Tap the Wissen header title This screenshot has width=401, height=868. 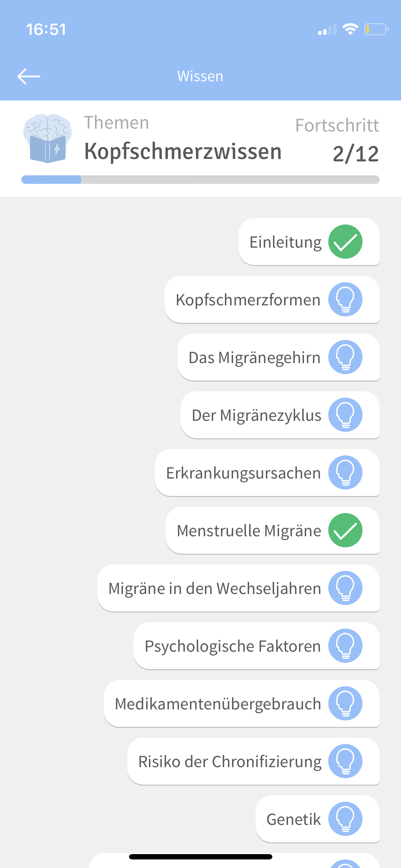[200, 76]
